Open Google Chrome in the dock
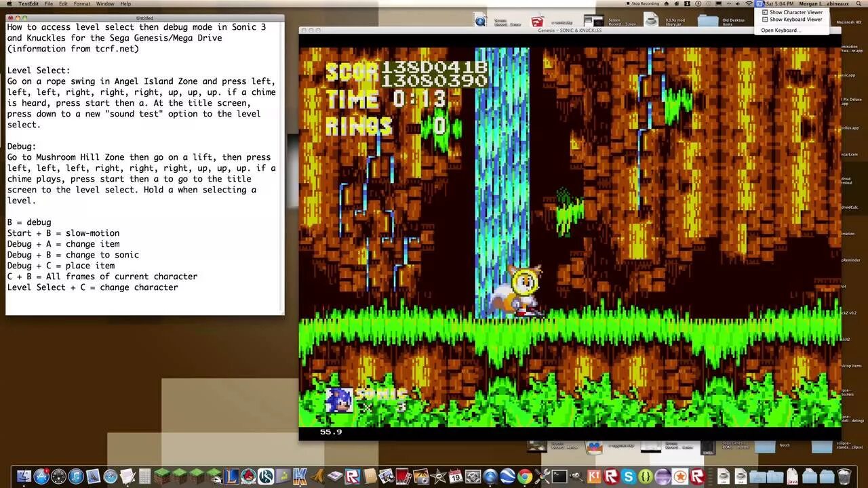 [x=525, y=476]
